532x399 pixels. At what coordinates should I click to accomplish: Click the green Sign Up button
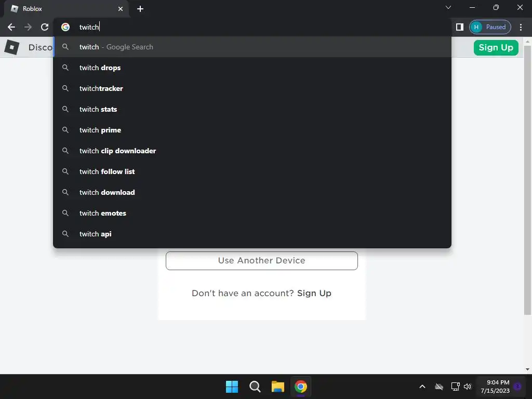[x=496, y=47]
